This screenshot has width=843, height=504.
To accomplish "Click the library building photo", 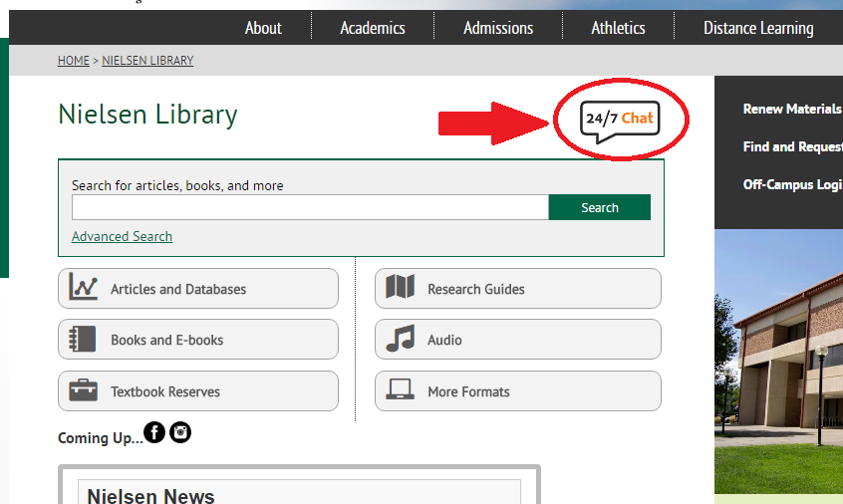I will coord(778,362).
